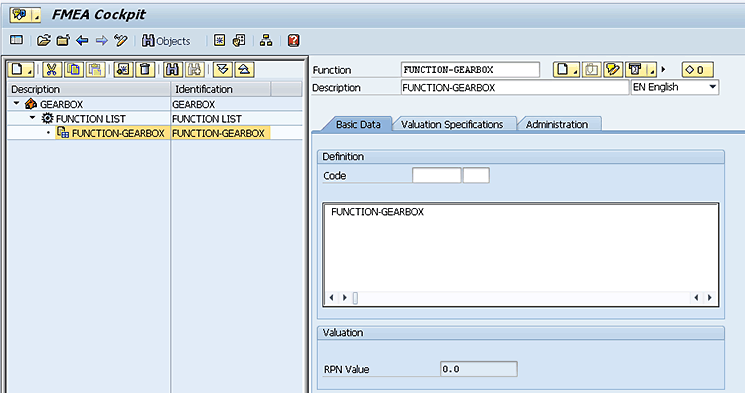This screenshot has width=745, height=393.
Task: Click the binoculars find icon in tree toolbar
Action: click(x=173, y=70)
